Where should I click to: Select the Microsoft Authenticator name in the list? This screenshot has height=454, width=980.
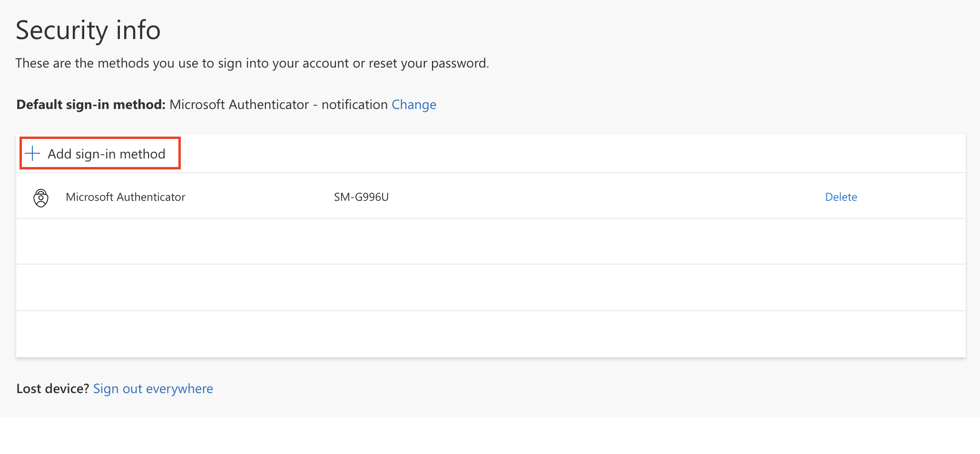[125, 197]
